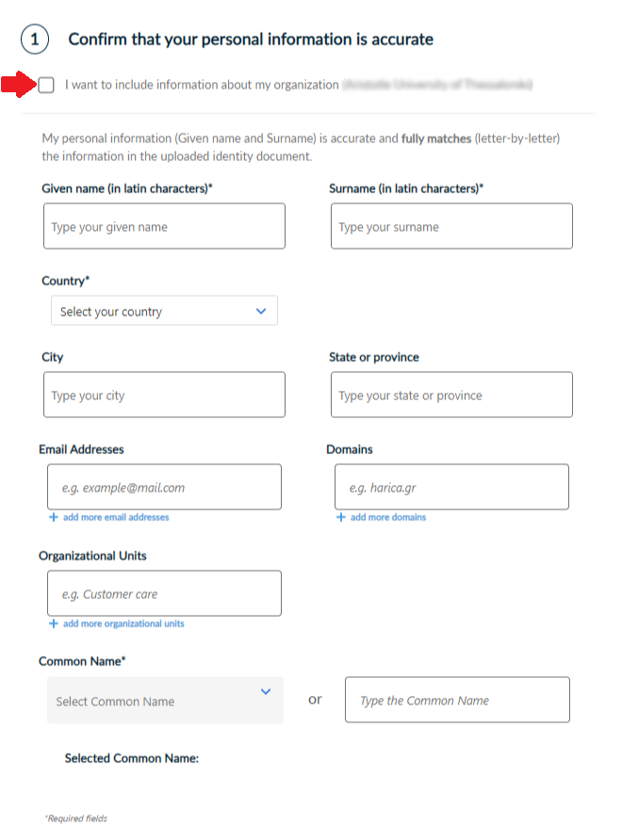
Task: Click the Type the Common Name field
Action: [x=457, y=700]
